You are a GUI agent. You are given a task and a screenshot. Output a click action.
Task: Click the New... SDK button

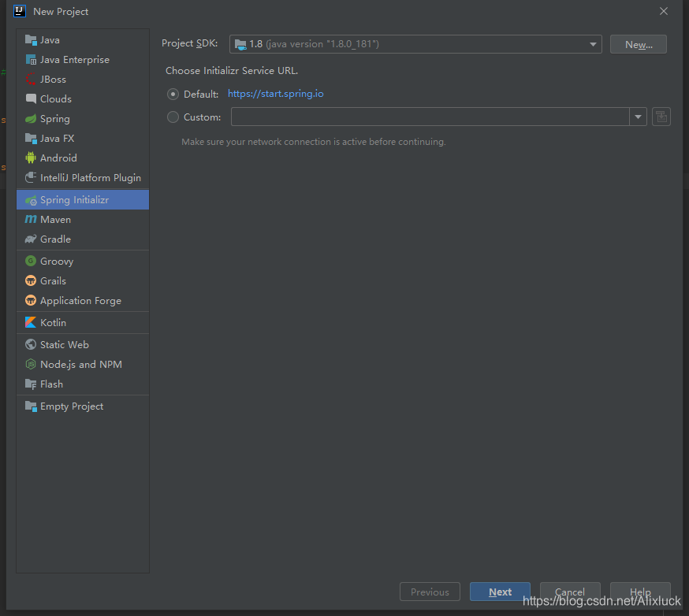pos(638,44)
